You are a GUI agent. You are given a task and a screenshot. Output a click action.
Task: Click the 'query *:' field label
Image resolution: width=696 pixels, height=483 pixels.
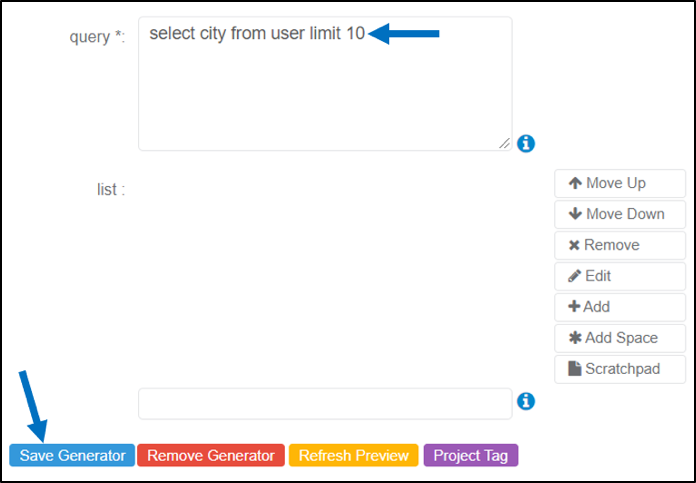tap(97, 36)
